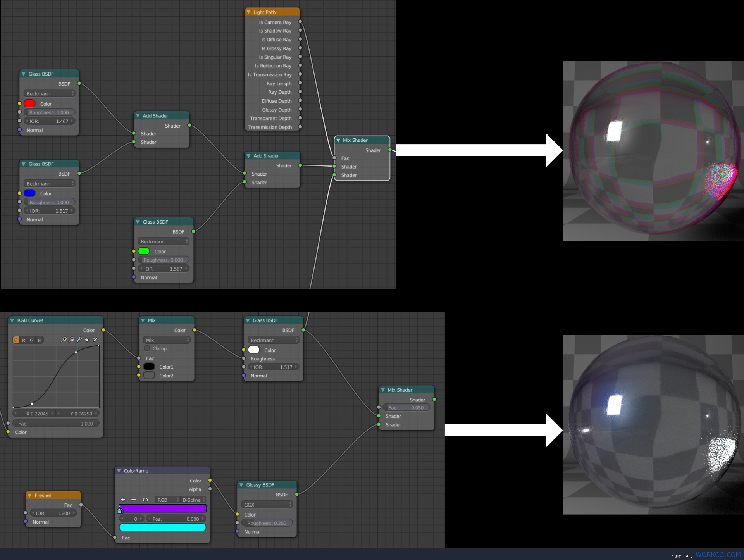This screenshot has height=560, width=744.
Task: Select the cyan color stop marker on the ramp
Action: (x=120, y=510)
